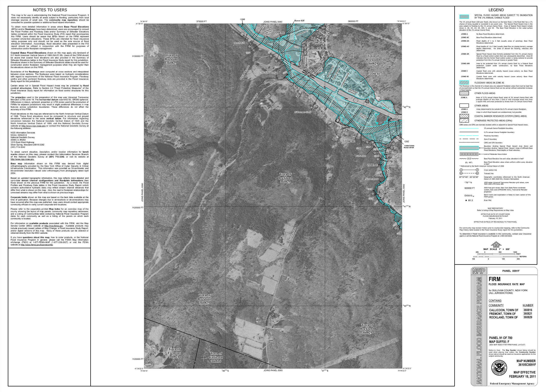Click the ALPINE ROAD label
This screenshot has height=392, width=546.
392,190
